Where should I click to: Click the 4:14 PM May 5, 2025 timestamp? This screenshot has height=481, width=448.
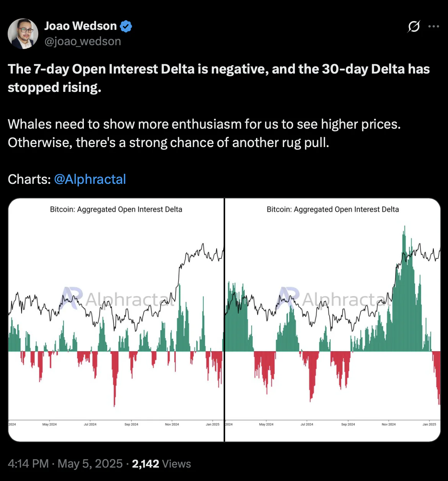click(x=65, y=464)
